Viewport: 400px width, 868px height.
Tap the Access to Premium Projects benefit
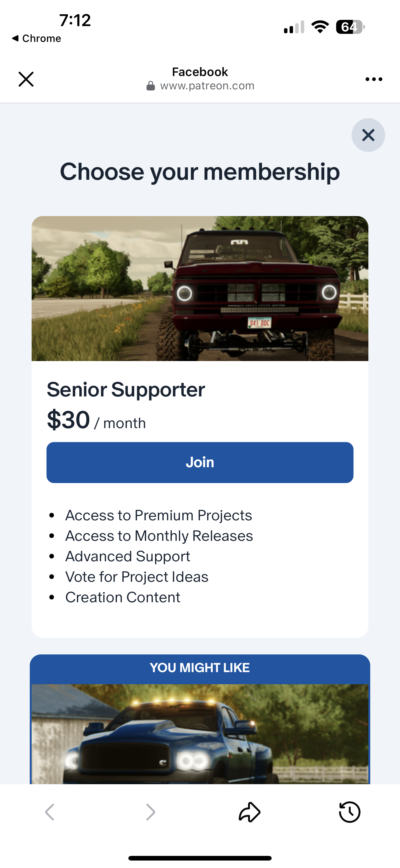(158, 515)
